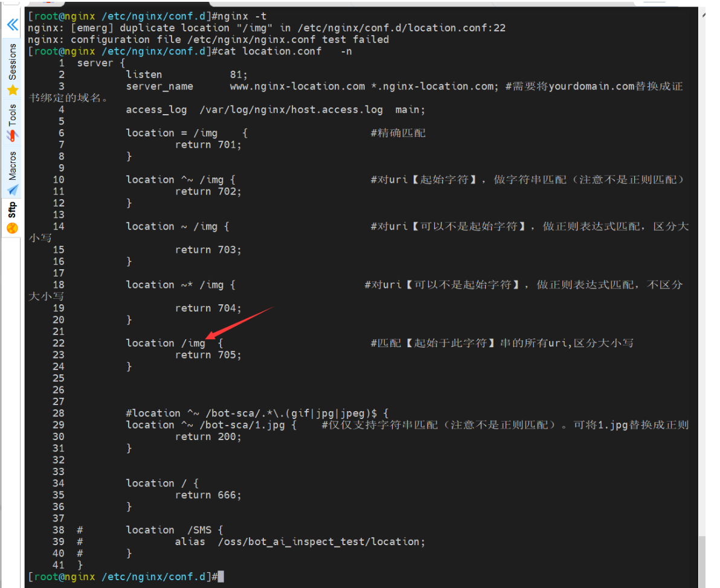Click "return 666;" text
The width and height of the screenshot is (720, 588).
coord(208,495)
